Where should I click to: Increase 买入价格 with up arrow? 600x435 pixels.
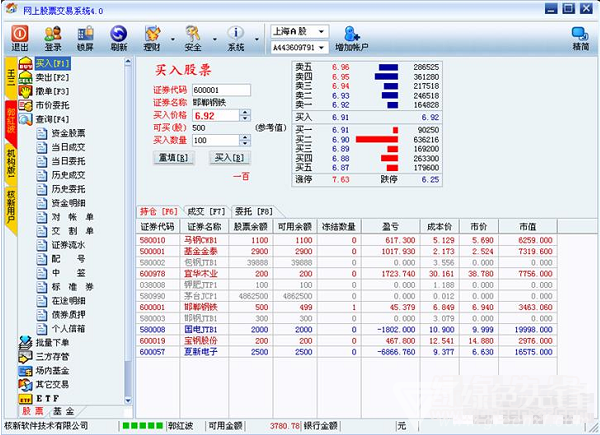pyautogui.click(x=245, y=112)
